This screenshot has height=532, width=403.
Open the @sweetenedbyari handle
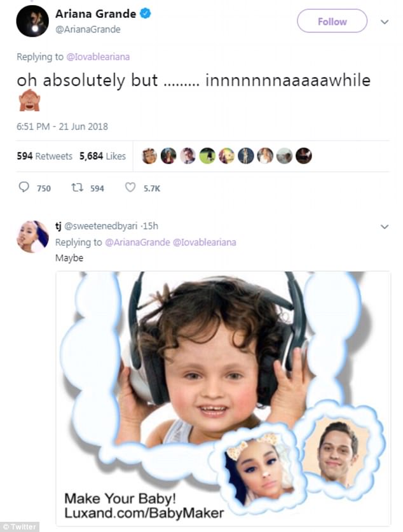101,227
